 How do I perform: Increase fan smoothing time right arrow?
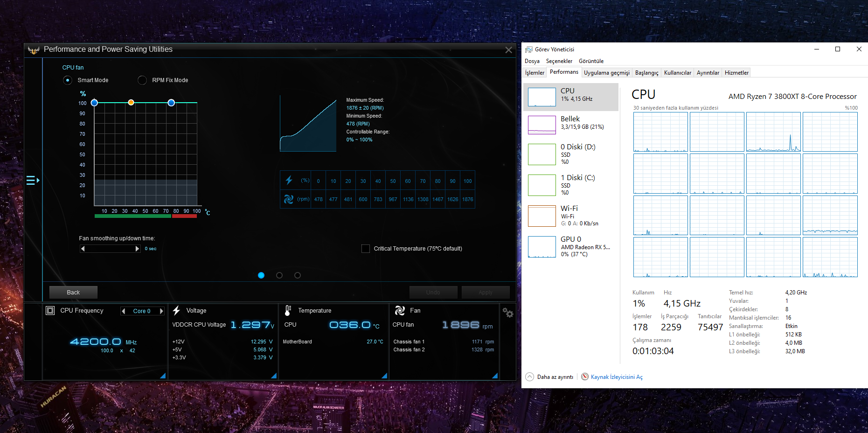(x=137, y=249)
